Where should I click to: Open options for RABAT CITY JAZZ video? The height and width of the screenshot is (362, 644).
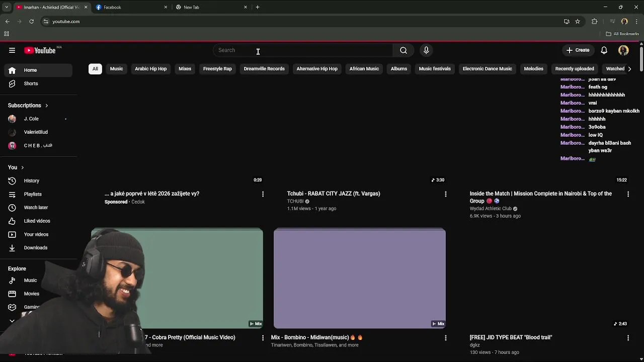[x=445, y=194]
